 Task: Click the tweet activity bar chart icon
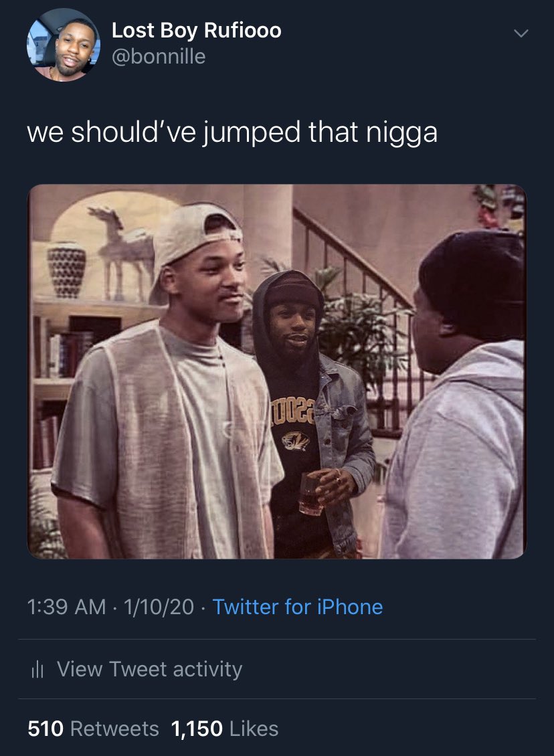click(37, 669)
